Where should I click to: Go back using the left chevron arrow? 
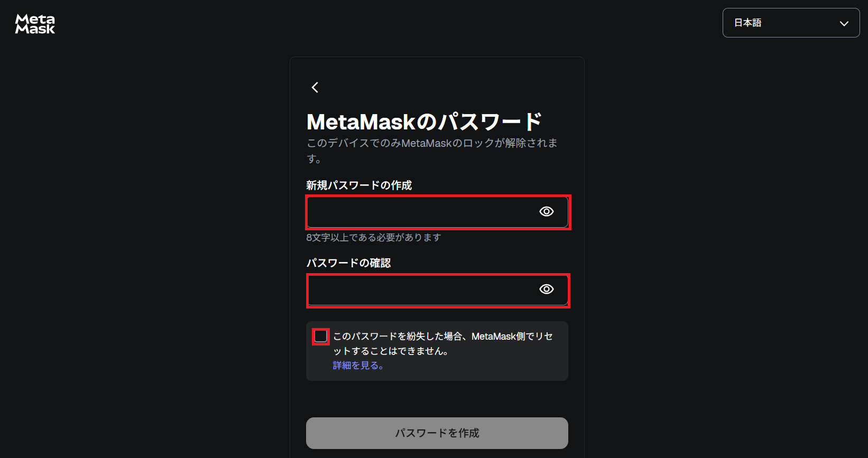click(x=315, y=87)
